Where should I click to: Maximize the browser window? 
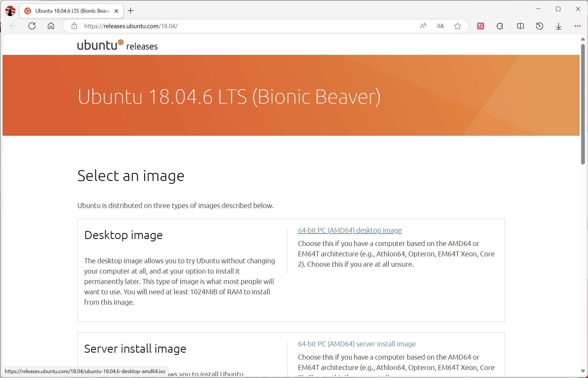[558, 9]
